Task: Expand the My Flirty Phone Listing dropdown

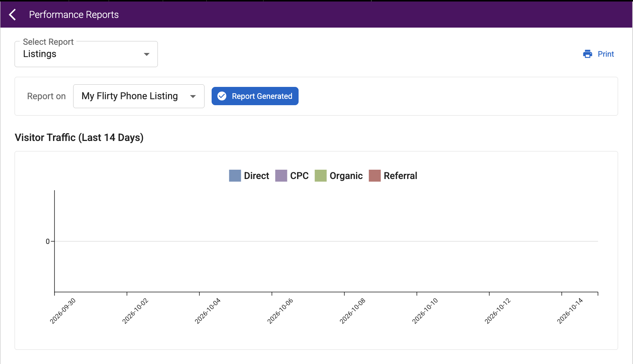Action: tap(139, 96)
